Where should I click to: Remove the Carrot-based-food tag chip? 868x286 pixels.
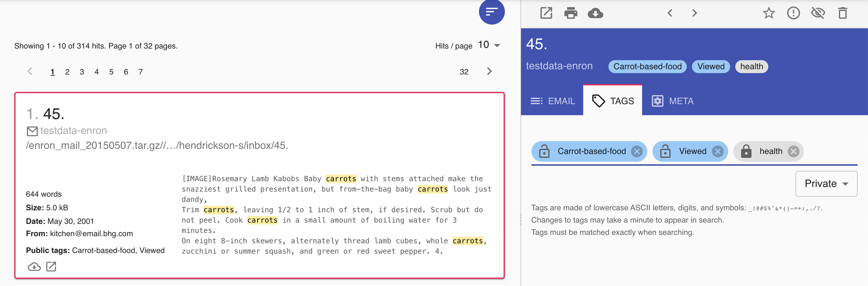637,152
